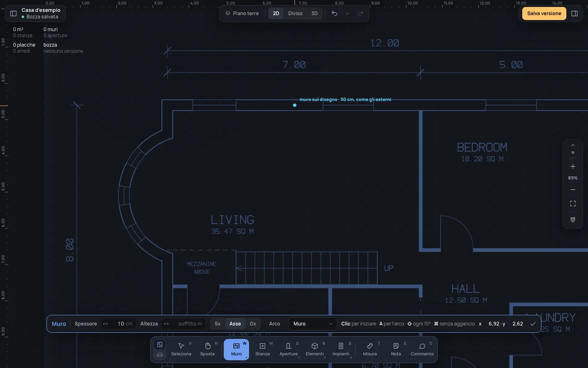Screen dimensions: 588x368
Task: Expand the undo history chevron
Action: click(347, 13)
